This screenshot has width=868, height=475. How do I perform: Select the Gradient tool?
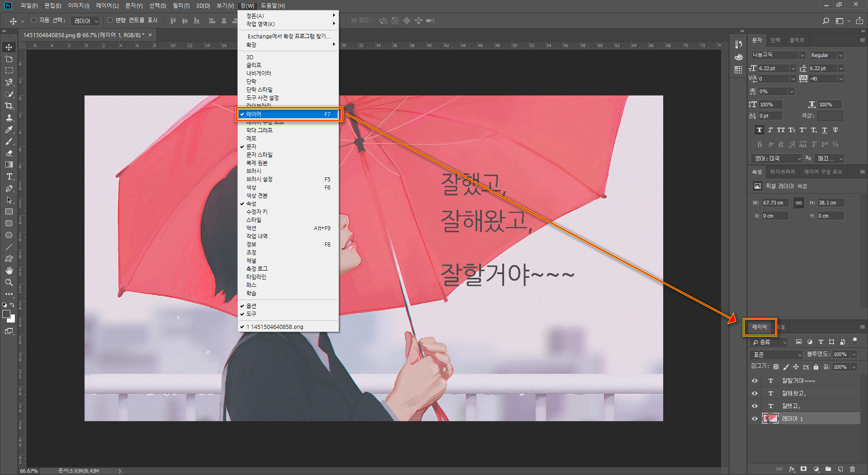[x=9, y=165]
